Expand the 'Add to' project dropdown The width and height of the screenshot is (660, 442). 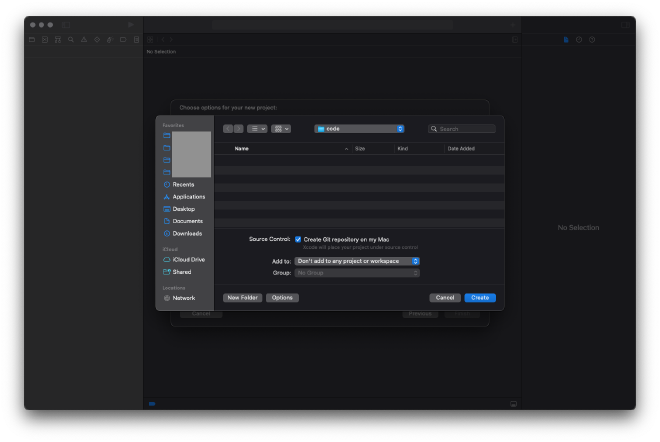(x=357, y=261)
